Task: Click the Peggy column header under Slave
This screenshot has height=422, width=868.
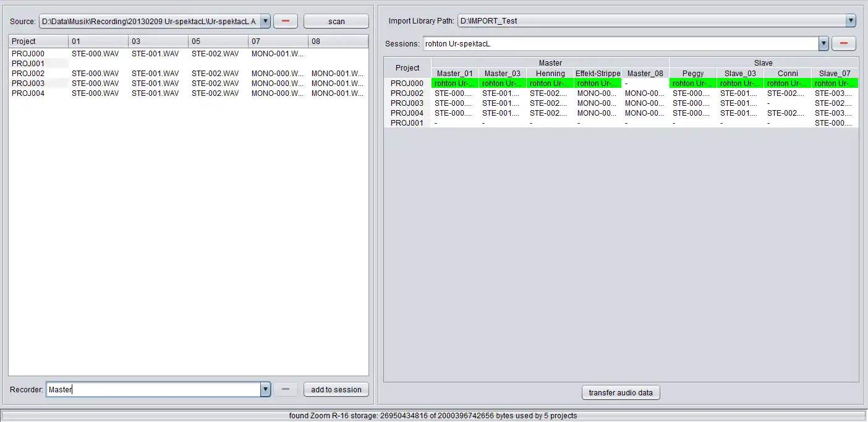Action: (x=693, y=73)
